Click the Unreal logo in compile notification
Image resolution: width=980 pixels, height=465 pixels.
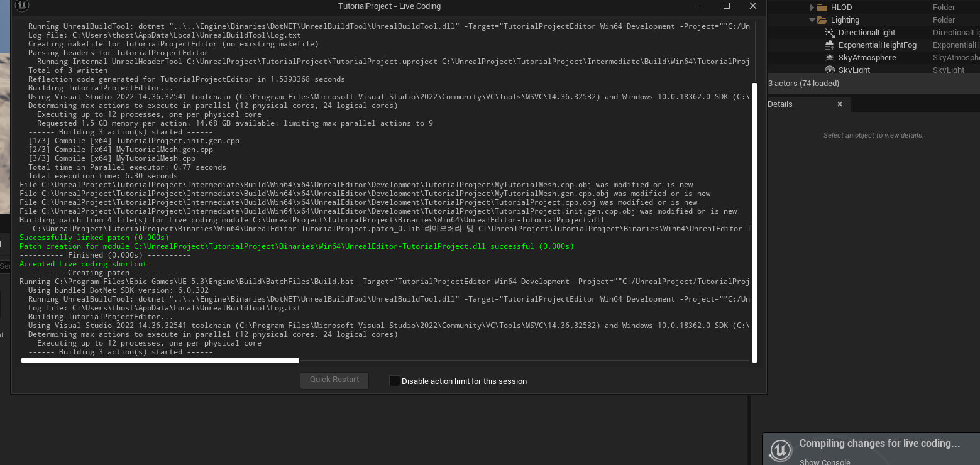780,450
